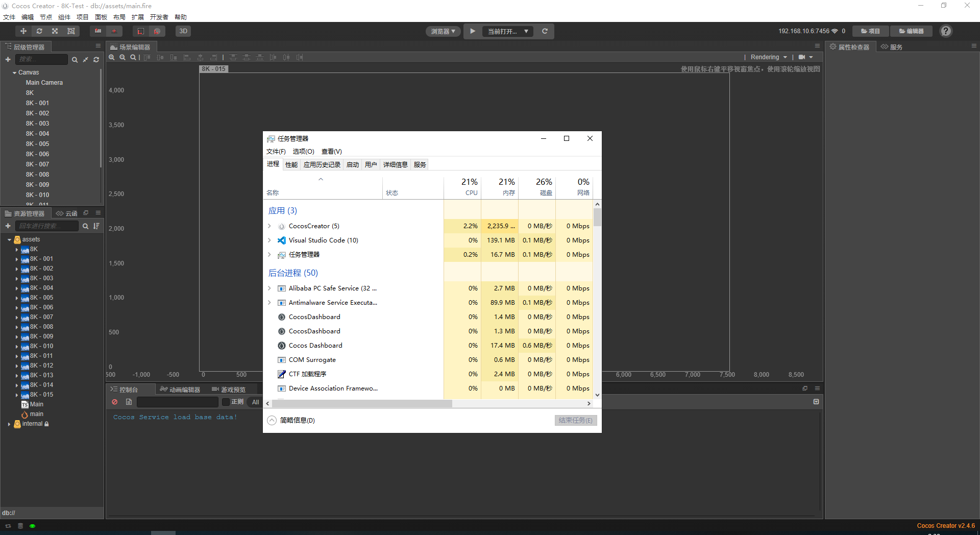Switch to the 云函 tab
This screenshot has height=535, width=980.
[67, 213]
